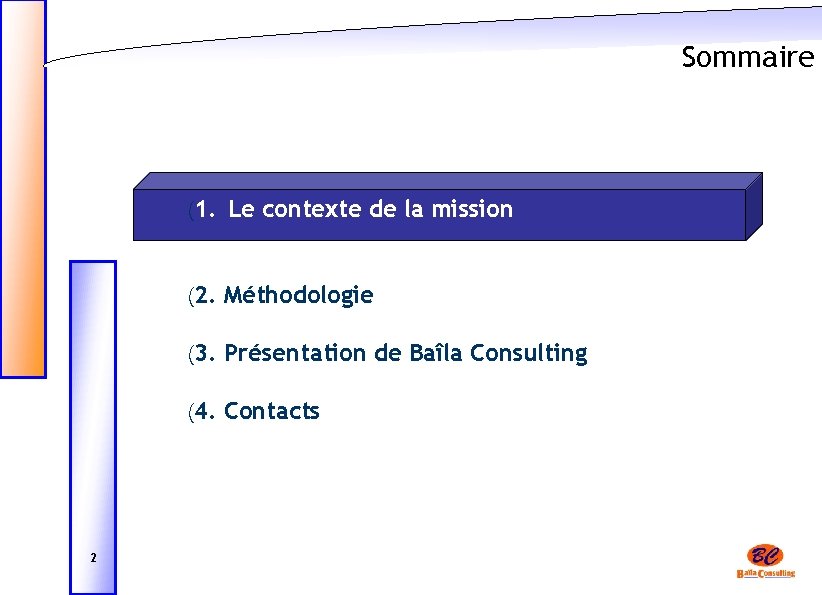The height and width of the screenshot is (595, 822).
Task: Click the slide number 2
Action: 92,557
